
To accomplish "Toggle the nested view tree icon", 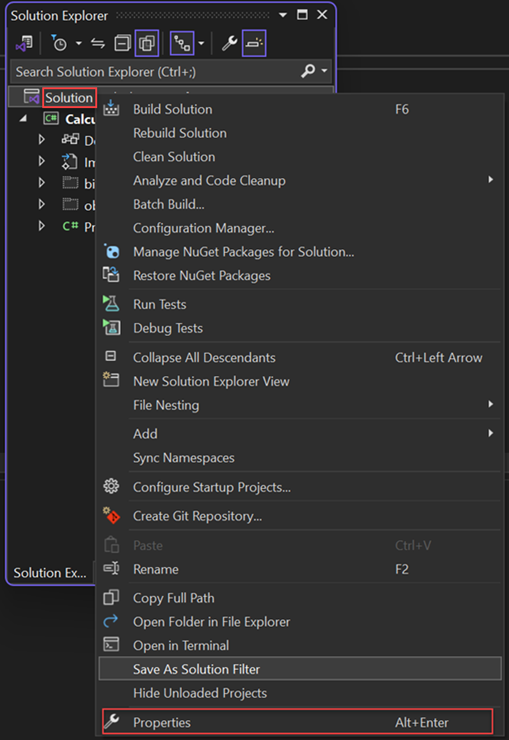I will pyautogui.click(x=182, y=43).
